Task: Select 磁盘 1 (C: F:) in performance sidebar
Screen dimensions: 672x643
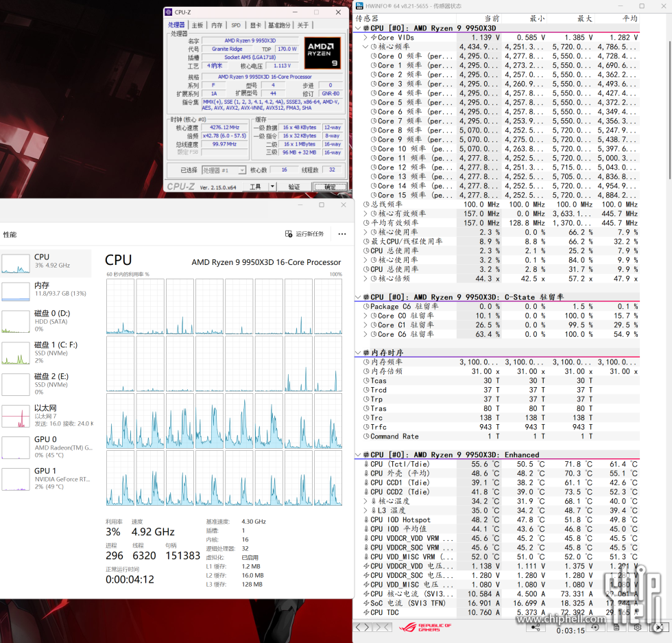Action: [46, 353]
